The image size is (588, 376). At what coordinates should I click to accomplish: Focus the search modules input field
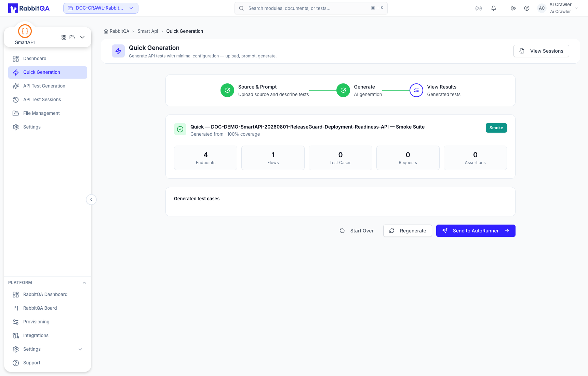pos(311,8)
